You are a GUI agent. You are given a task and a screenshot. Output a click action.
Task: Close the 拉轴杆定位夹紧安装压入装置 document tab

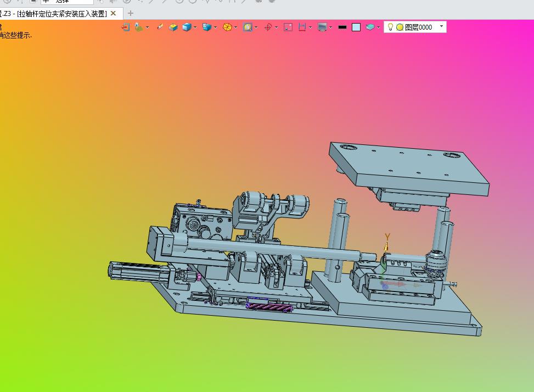(x=114, y=13)
